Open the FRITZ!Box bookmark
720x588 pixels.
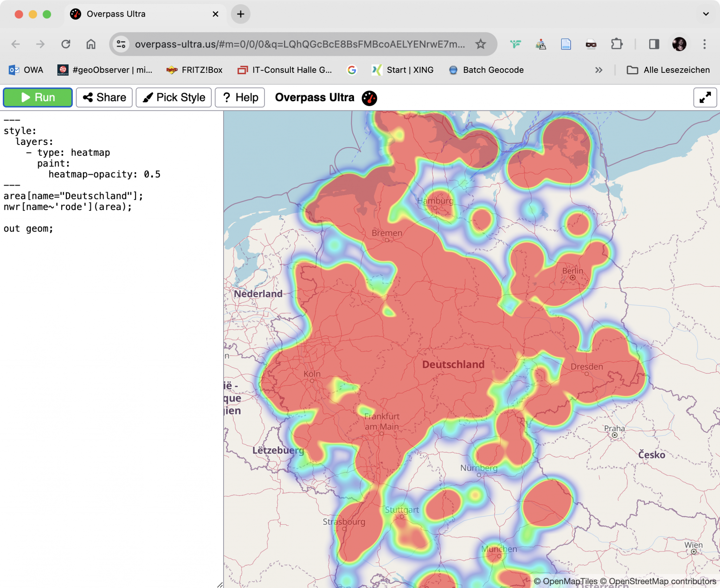194,70
